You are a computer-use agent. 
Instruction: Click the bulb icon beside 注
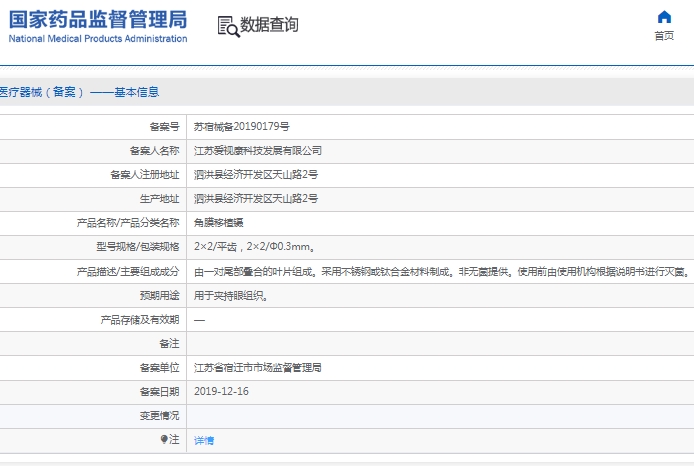[164, 439]
